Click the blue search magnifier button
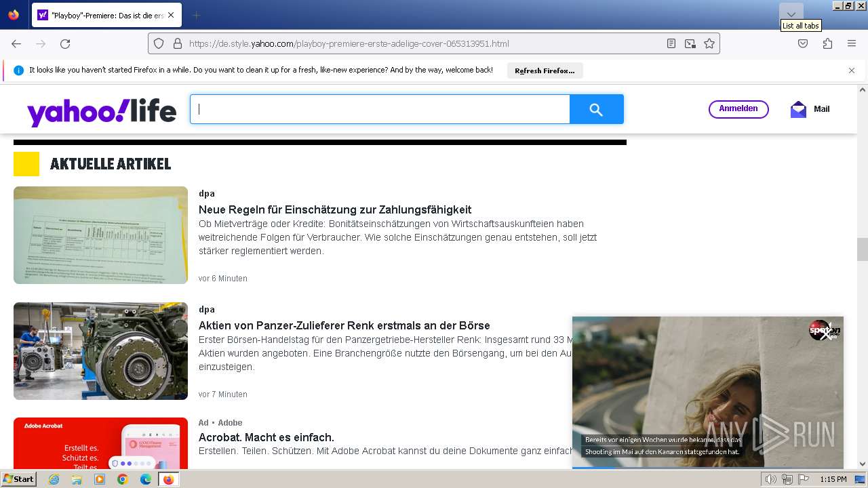 (x=596, y=109)
